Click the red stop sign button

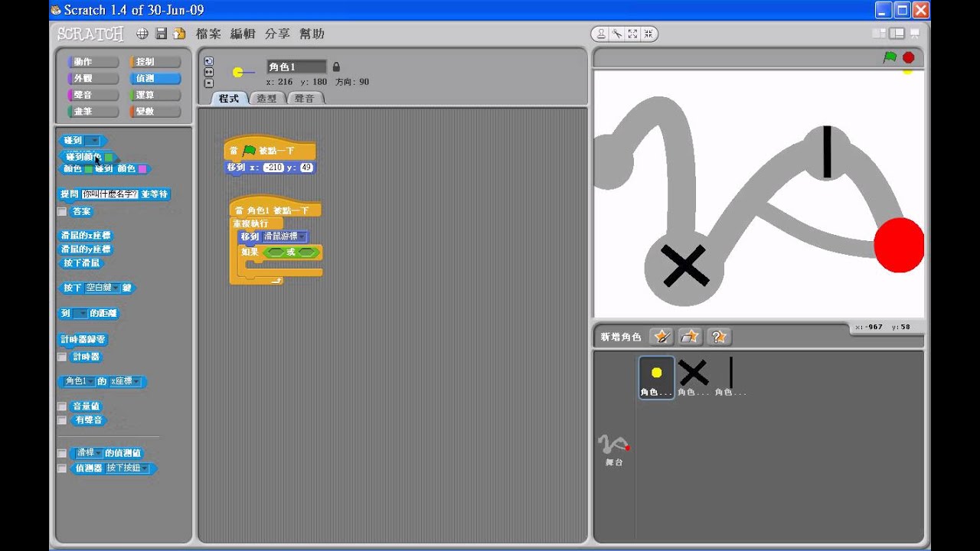(x=909, y=57)
